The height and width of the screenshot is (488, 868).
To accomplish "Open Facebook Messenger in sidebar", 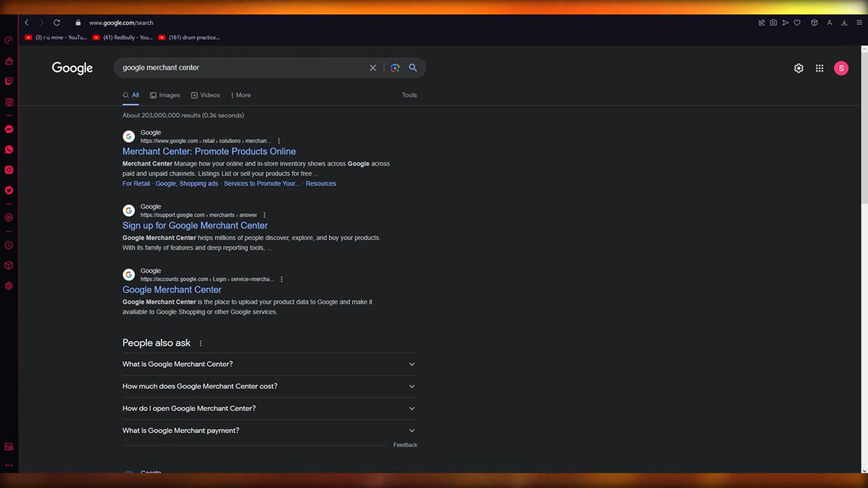I will tap(9, 129).
